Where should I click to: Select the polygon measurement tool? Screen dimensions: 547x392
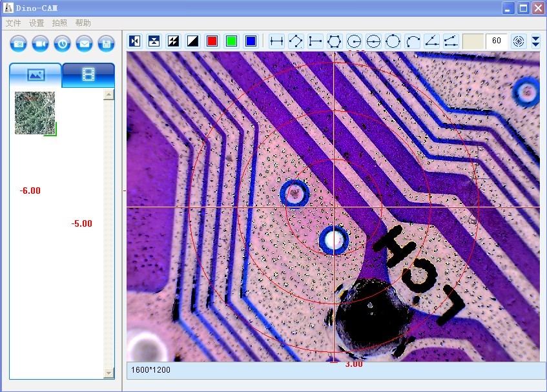click(x=335, y=41)
